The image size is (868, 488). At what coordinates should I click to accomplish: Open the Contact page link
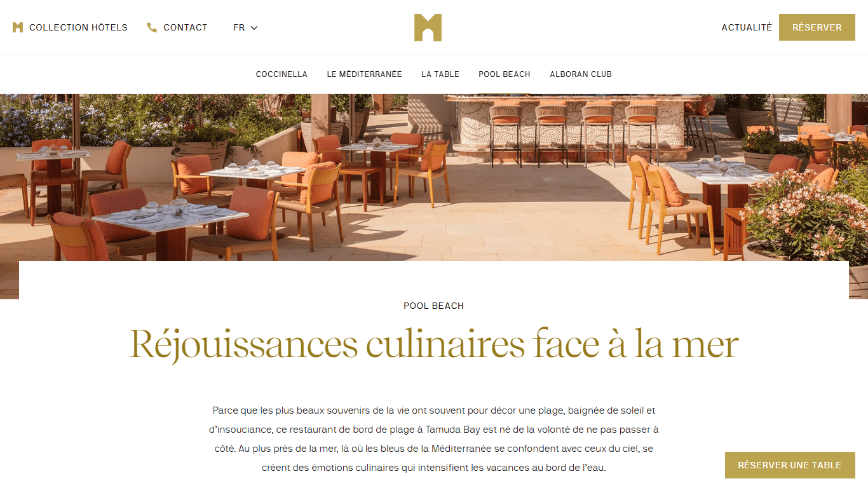[177, 27]
